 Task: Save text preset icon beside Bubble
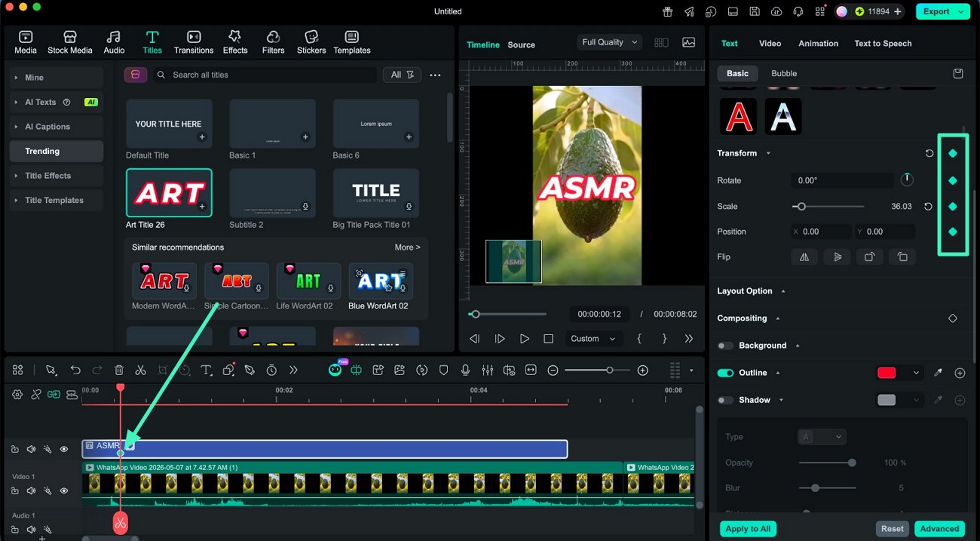click(x=958, y=73)
